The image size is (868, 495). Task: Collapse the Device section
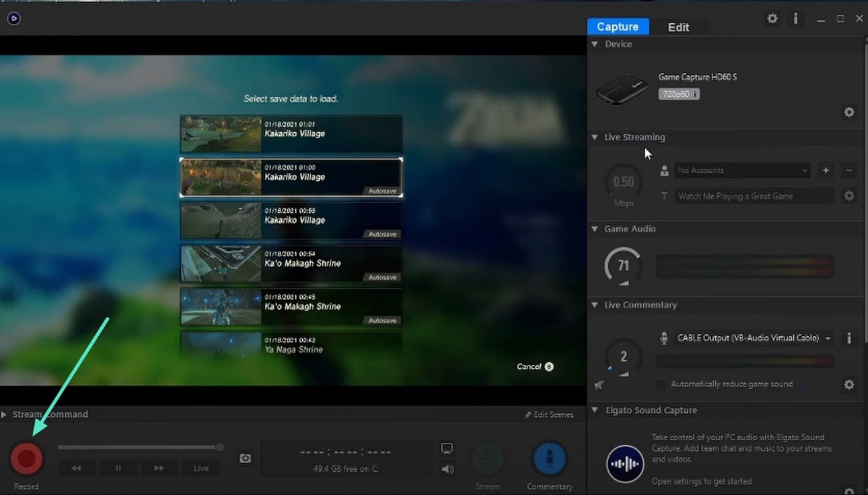(594, 44)
